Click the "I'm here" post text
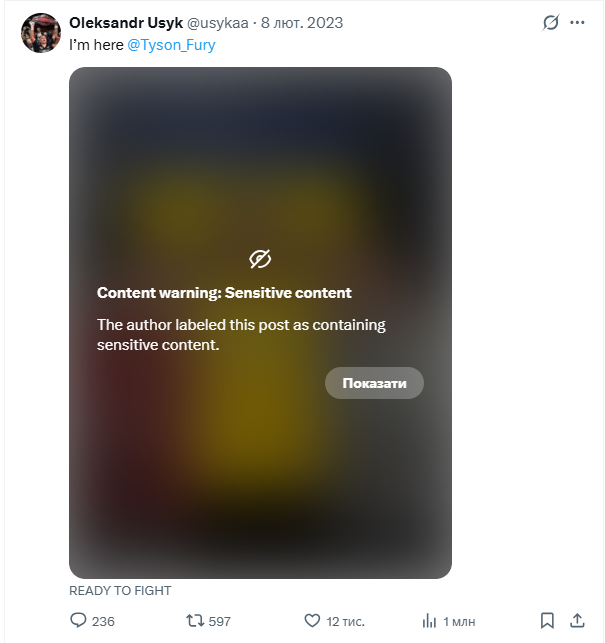Image resolution: width=605 pixels, height=643 pixels. point(96,44)
